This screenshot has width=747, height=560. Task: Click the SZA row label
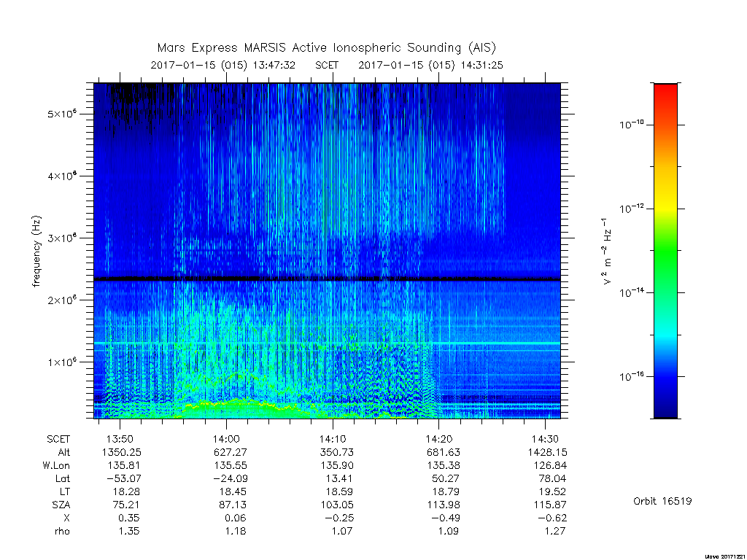[x=61, y=505]
